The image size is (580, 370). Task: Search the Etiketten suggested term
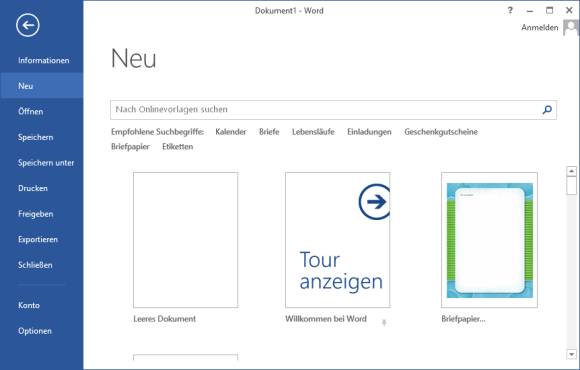click(x=178, y=147)
